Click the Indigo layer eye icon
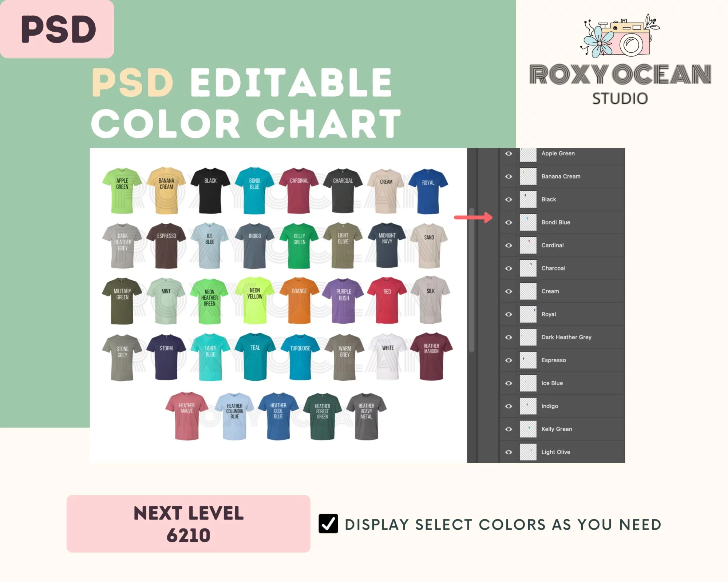Image resolution: width=728 pixels, height=582 pixels. (x=509, y=406)
